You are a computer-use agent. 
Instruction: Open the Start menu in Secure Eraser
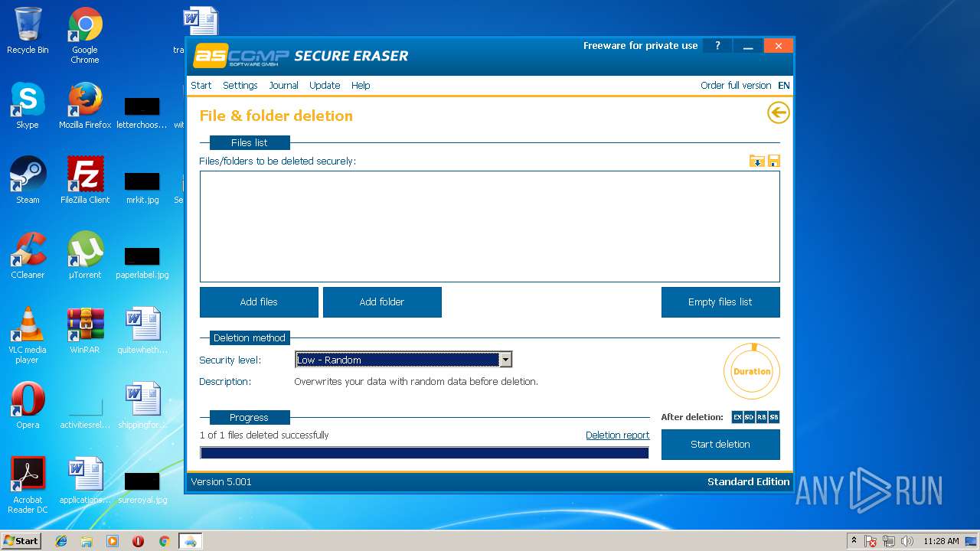(201, 86)
